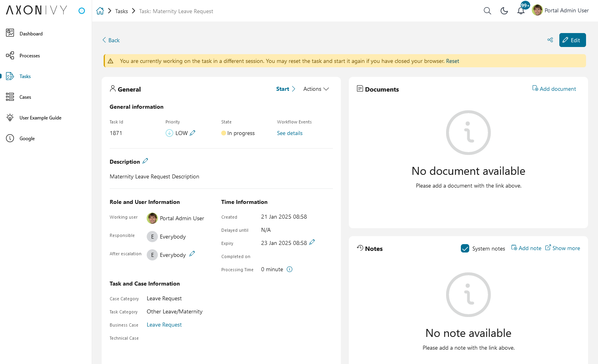Click Tasks in the breadcrumb
This screenshot has width=598, height=364.
(122, 11)
